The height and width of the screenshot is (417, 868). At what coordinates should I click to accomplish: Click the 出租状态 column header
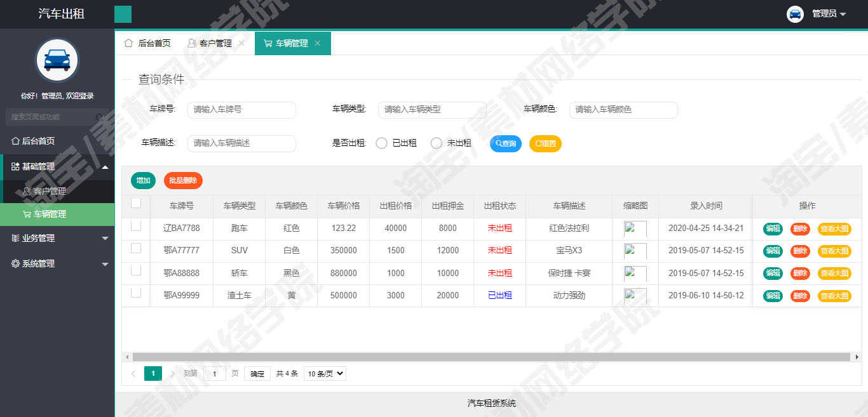[499, 206]
